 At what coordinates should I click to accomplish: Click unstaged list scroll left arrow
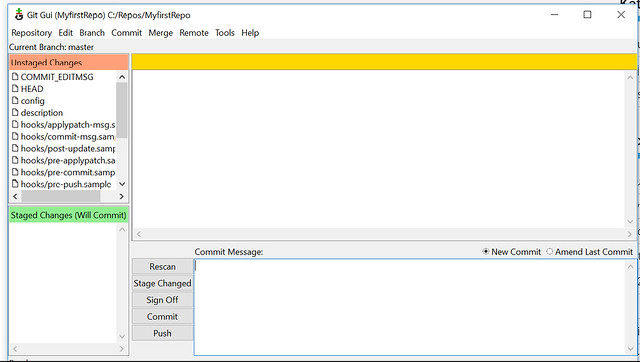point(15,196)
